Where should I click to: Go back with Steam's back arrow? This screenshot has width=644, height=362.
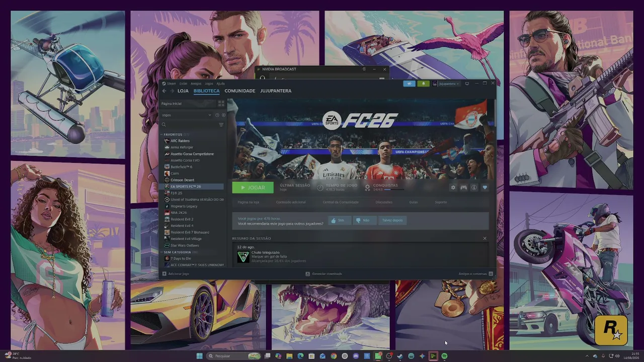point(164,91)
